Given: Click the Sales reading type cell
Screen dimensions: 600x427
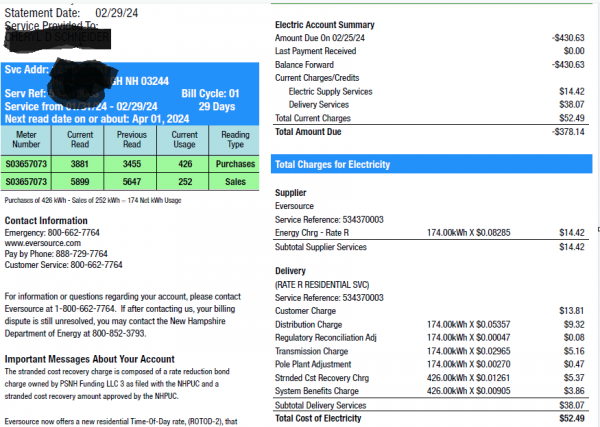Looking at the screenshot, I should pos(235,182).
